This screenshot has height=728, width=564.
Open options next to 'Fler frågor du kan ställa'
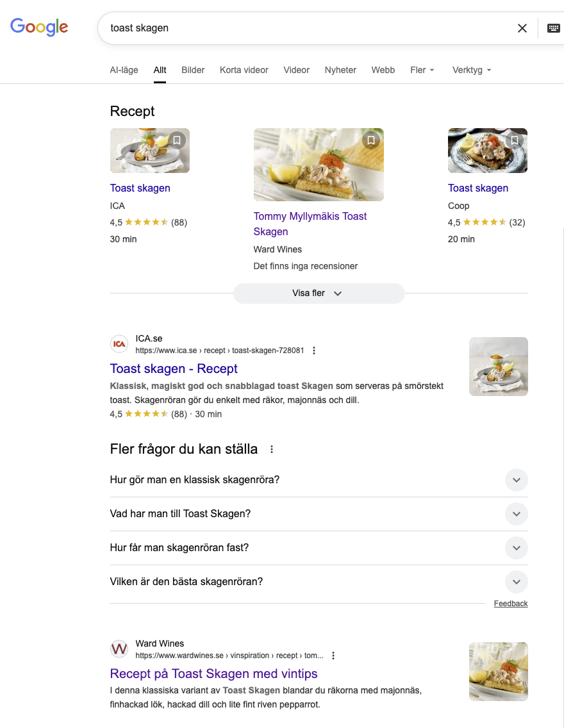[x=272, y=449]
